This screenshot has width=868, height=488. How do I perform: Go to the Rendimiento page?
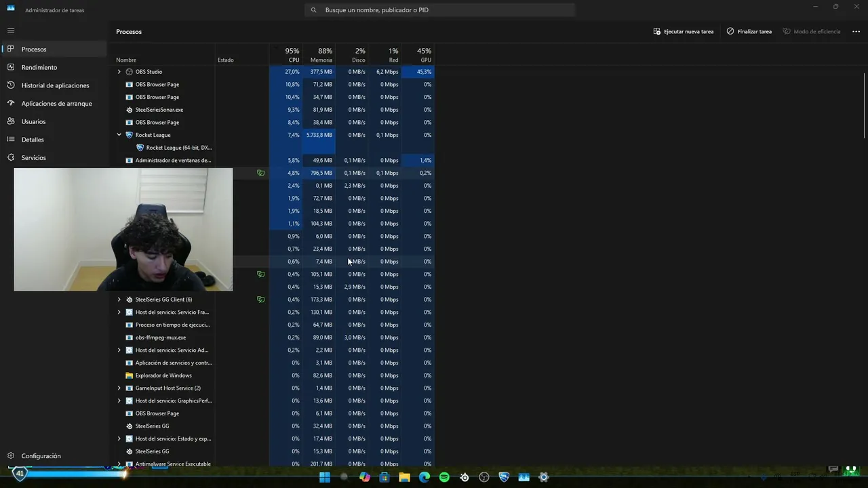(x=54, y=67)
